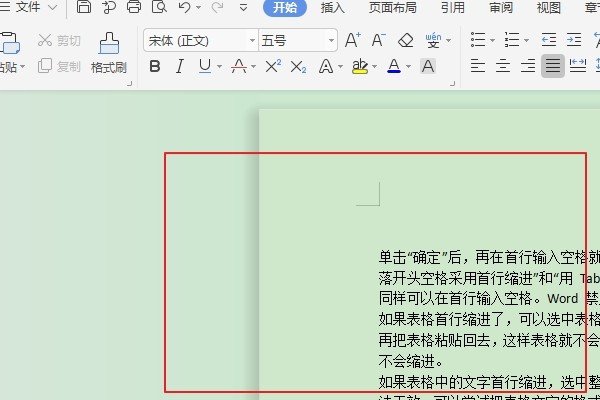Open Print Preview icon
Image resolution: width=600 pixels, height=400 pixels.
pyautogui.click(x=159, y=7)
